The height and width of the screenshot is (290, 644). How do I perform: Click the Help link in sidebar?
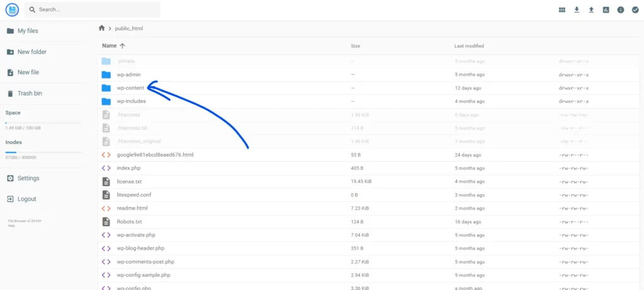coord(11,225)
